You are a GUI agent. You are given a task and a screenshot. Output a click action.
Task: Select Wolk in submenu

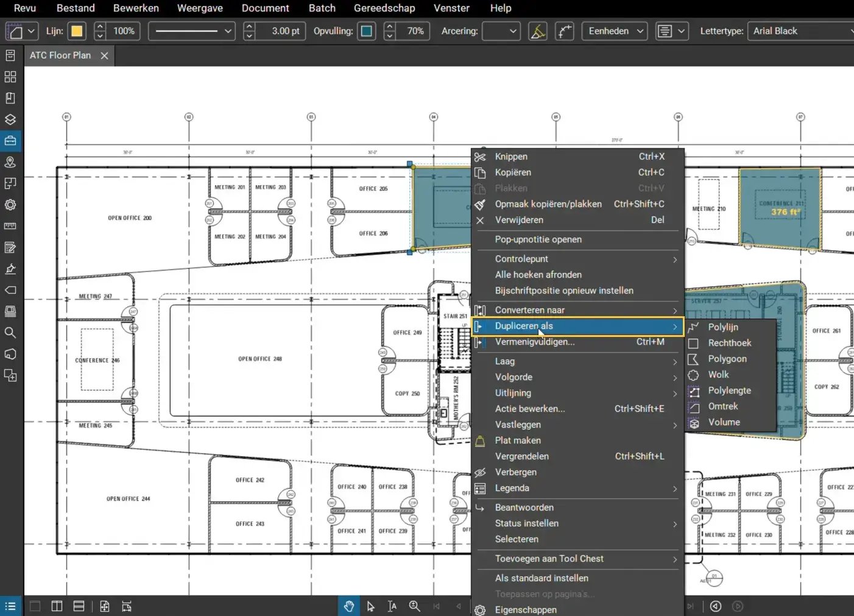pyautogui.click(x=730, y=375)
